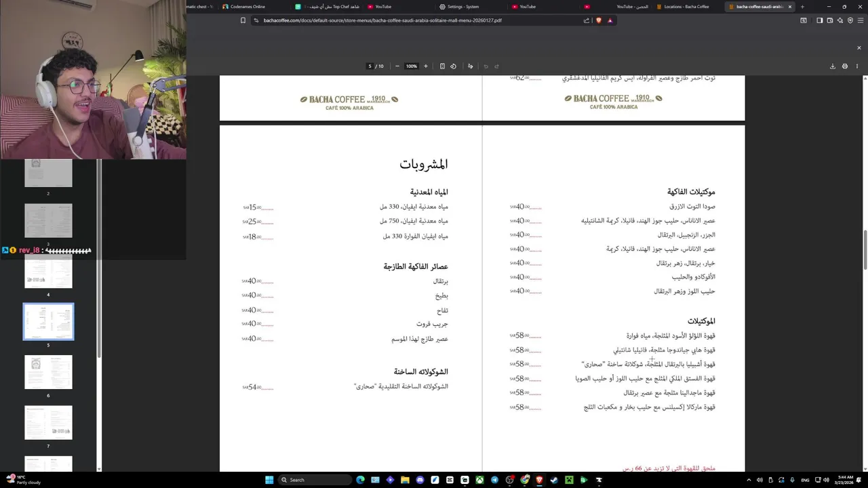Click the taskbar Search box
The height and width of the screenshot is (488, 868).
(315, 480)
